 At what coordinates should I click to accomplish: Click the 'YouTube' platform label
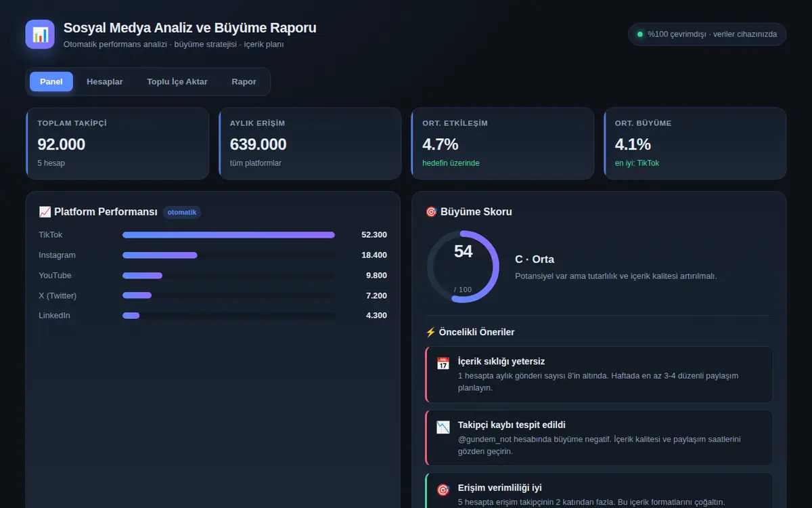(x=55, y=276)
